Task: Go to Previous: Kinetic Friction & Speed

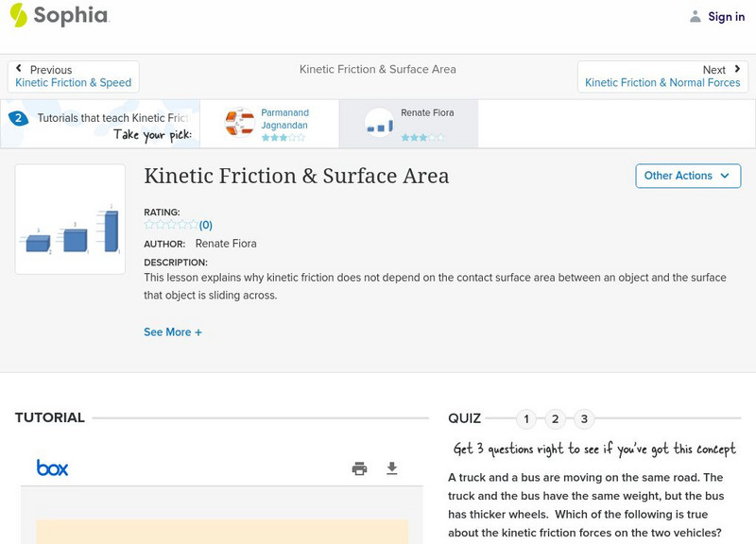Action: (x=74, y=76)
